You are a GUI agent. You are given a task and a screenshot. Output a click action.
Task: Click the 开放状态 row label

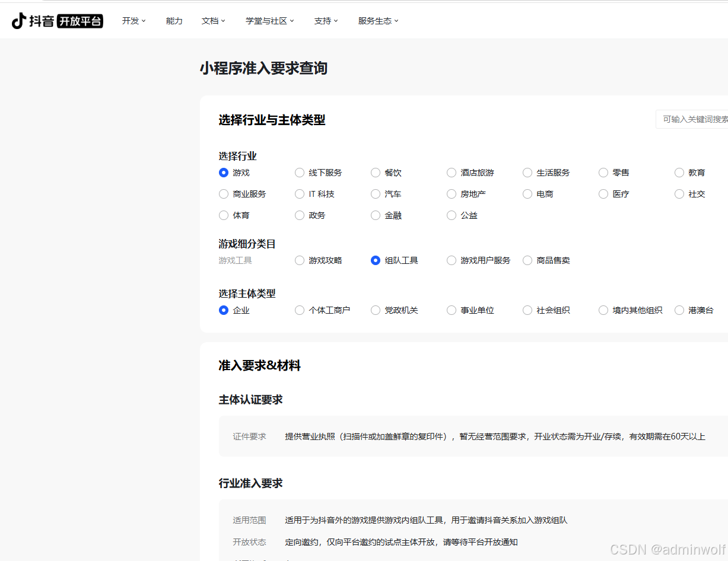pyautogui.click(x=249, y=542)
